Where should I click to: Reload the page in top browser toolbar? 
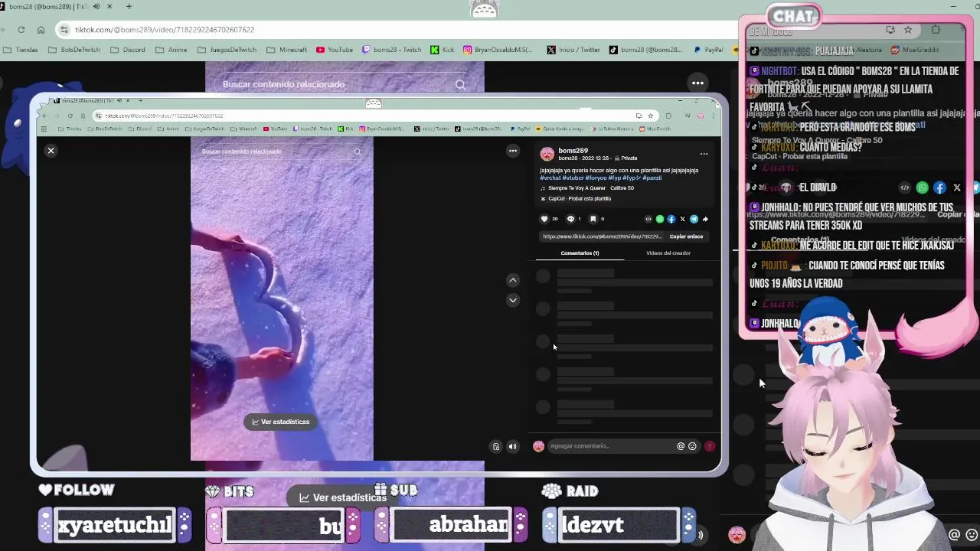coord(21,29)
